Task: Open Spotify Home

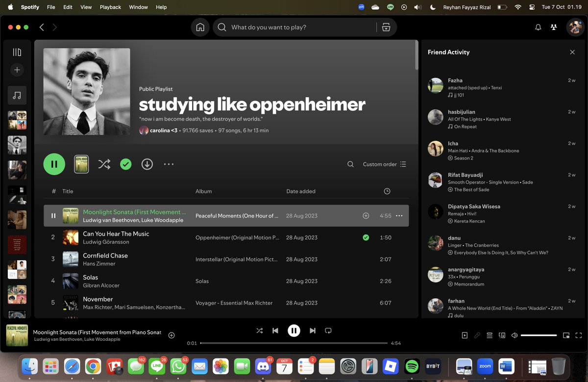Action: point(200,27)
